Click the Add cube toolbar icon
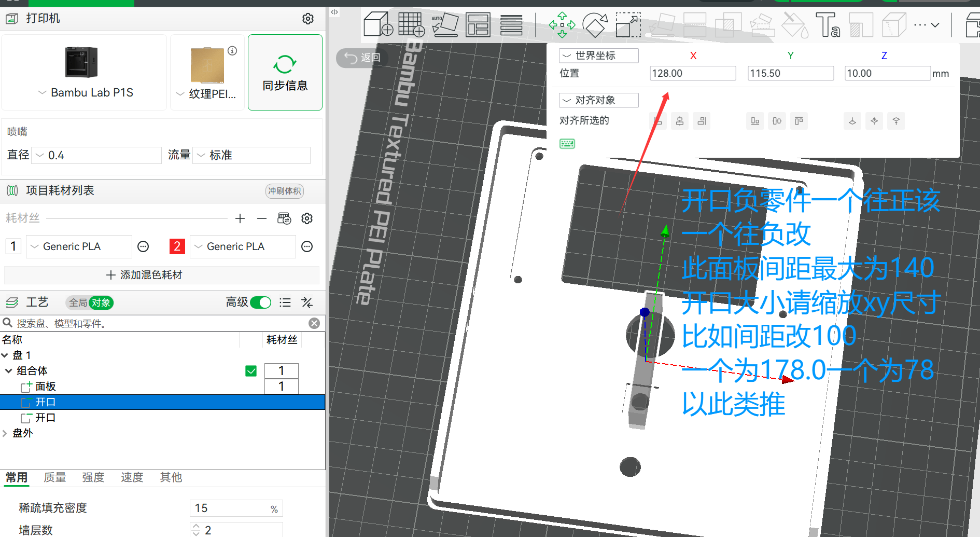This screenshot has width=980, height=537. click(378, 24)
